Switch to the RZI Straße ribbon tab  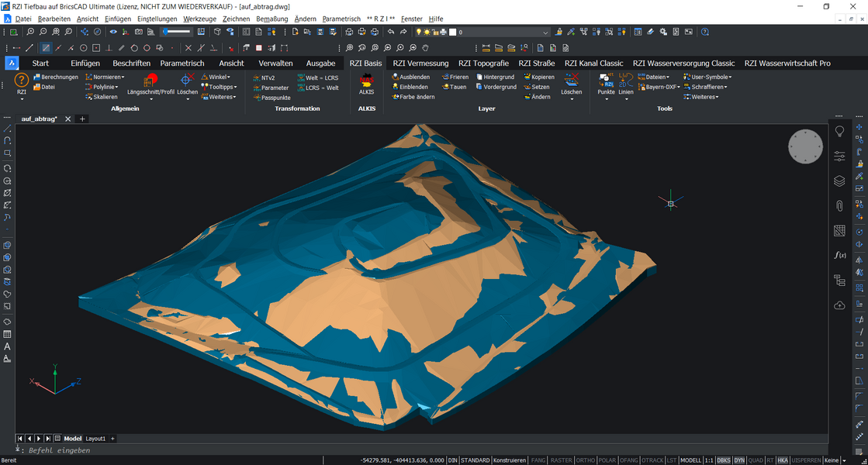[x=537, y=63]
